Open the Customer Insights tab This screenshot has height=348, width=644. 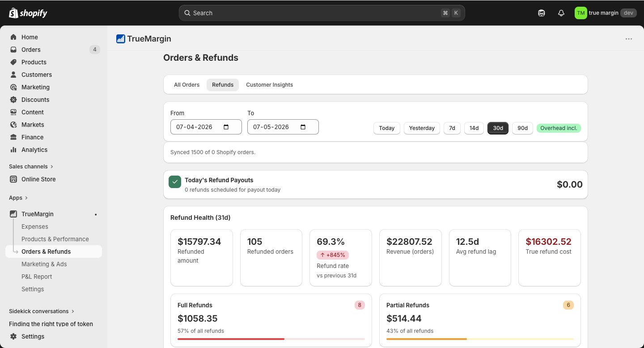(x=270, y=85)
